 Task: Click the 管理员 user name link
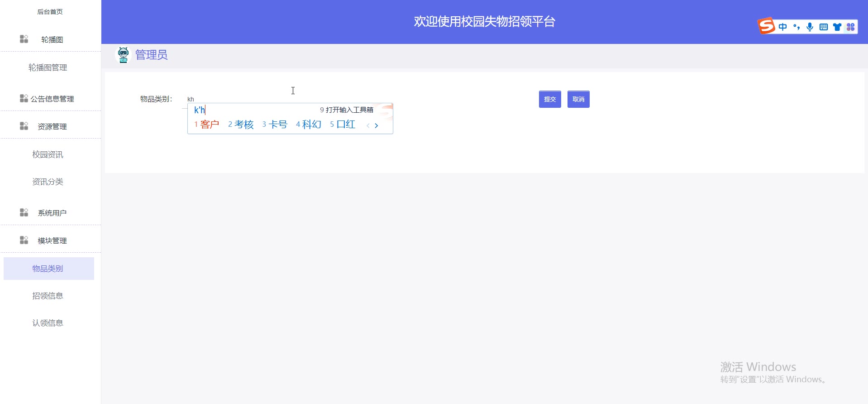pyautogui.click(x=151, y=55)
